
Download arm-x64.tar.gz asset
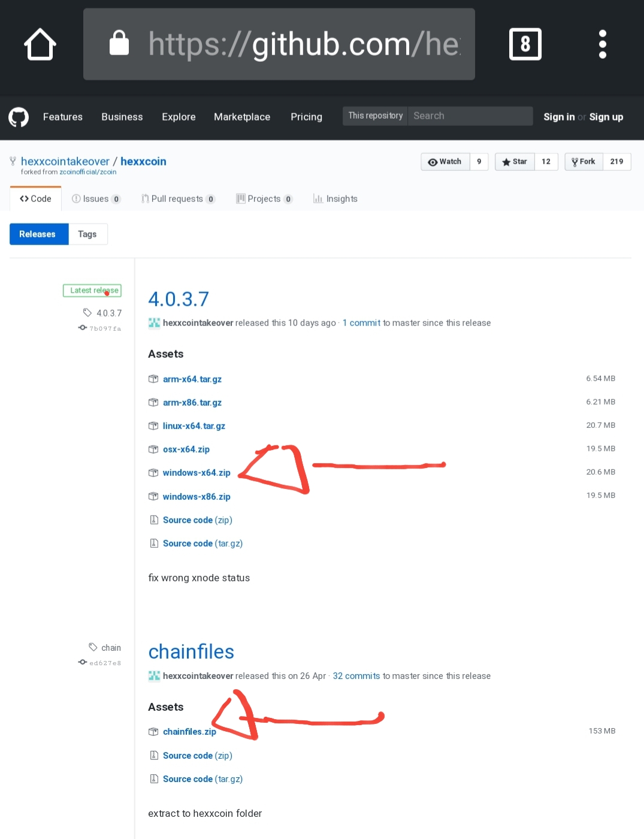click(192, 379)
